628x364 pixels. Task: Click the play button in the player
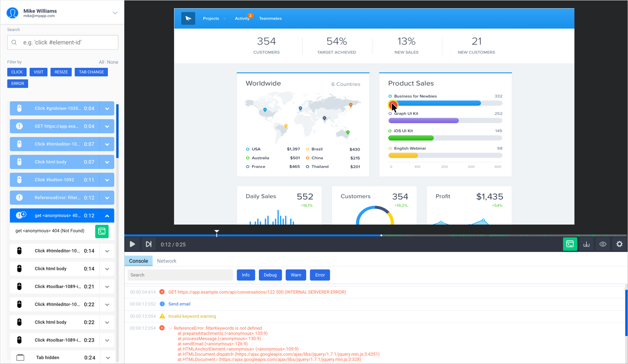pyautogui.click(x=133, y=244)
